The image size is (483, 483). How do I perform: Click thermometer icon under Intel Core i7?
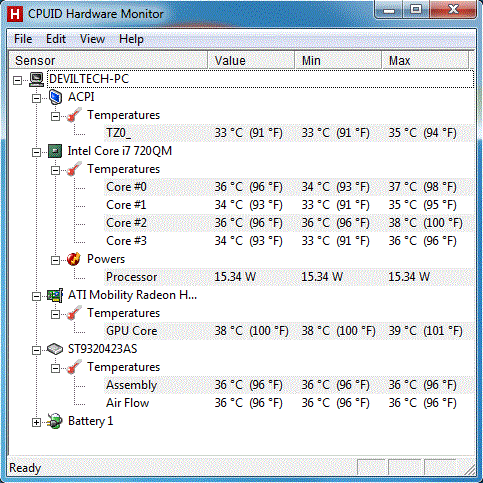(x=74, y=169)
